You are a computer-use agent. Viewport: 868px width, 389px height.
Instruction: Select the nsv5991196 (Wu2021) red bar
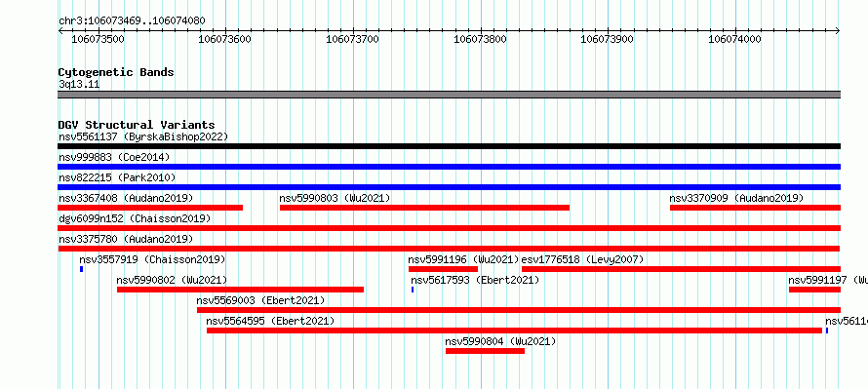(443, 269)
